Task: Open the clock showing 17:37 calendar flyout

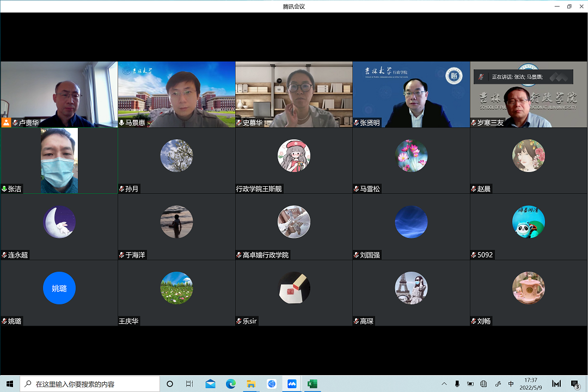Action: pyautogui.click(x=531, y=384)
